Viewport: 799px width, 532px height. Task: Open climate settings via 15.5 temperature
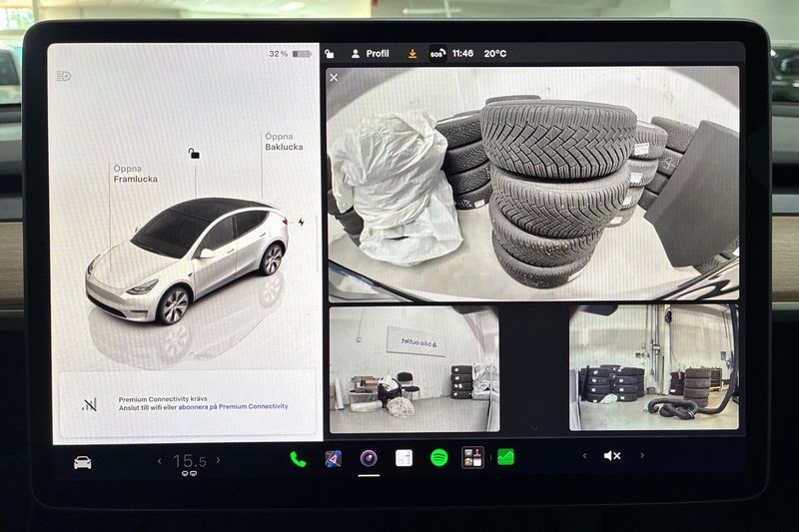[189, 461]
